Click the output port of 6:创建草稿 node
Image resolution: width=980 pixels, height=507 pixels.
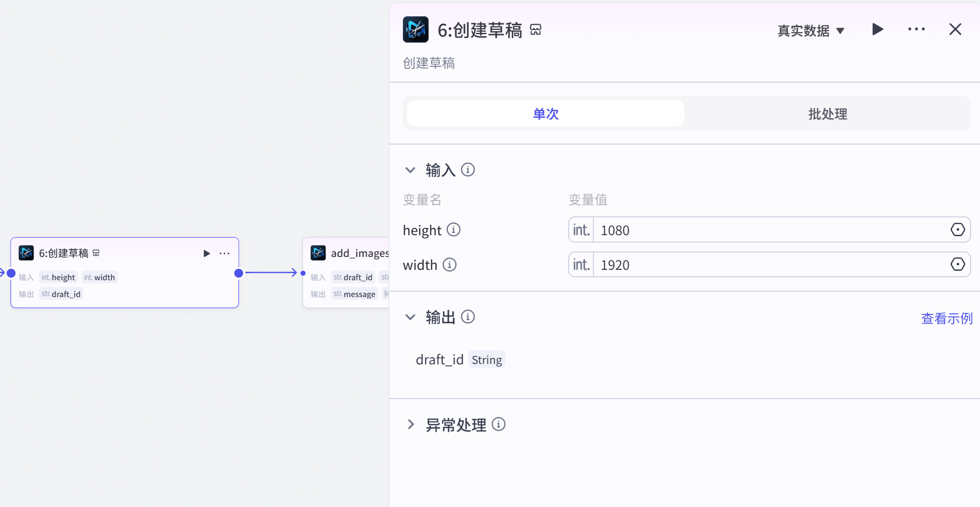pyautogui.click(x=239, y=273)
